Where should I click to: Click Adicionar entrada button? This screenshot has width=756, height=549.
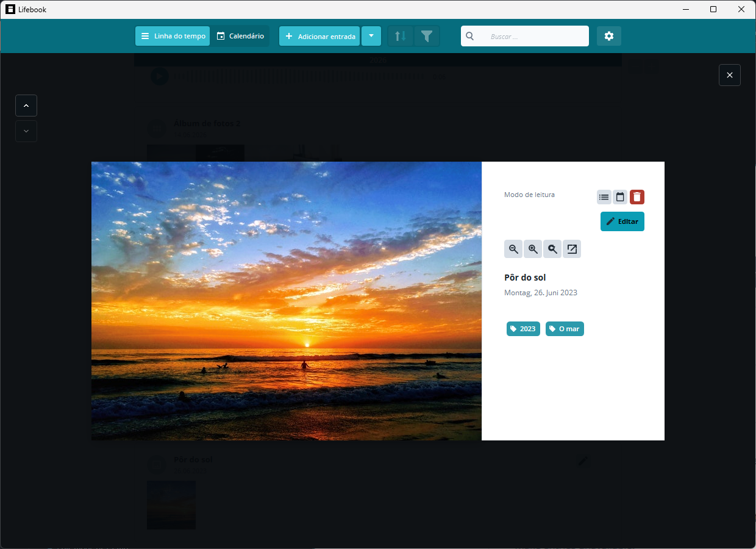(319, 36)
